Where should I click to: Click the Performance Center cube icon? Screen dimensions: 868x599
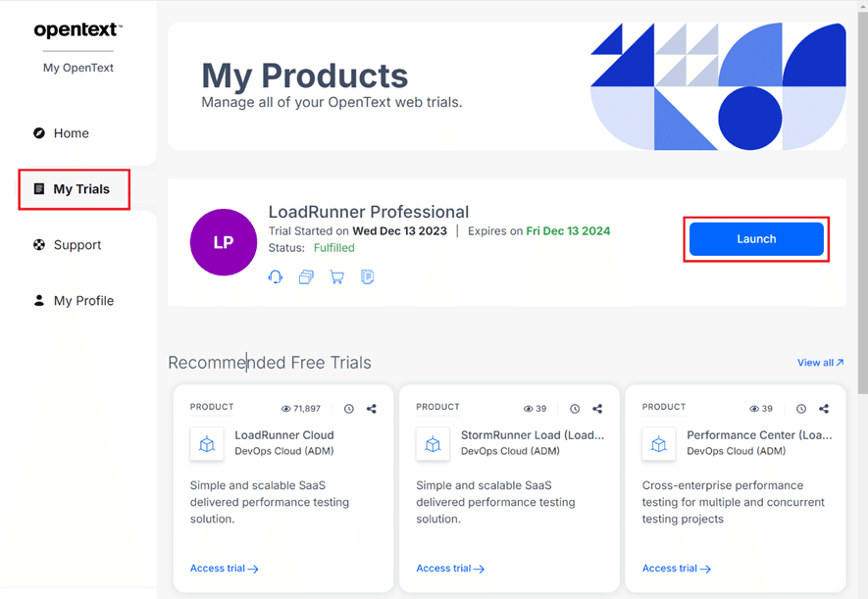click(x=659, y=443)
